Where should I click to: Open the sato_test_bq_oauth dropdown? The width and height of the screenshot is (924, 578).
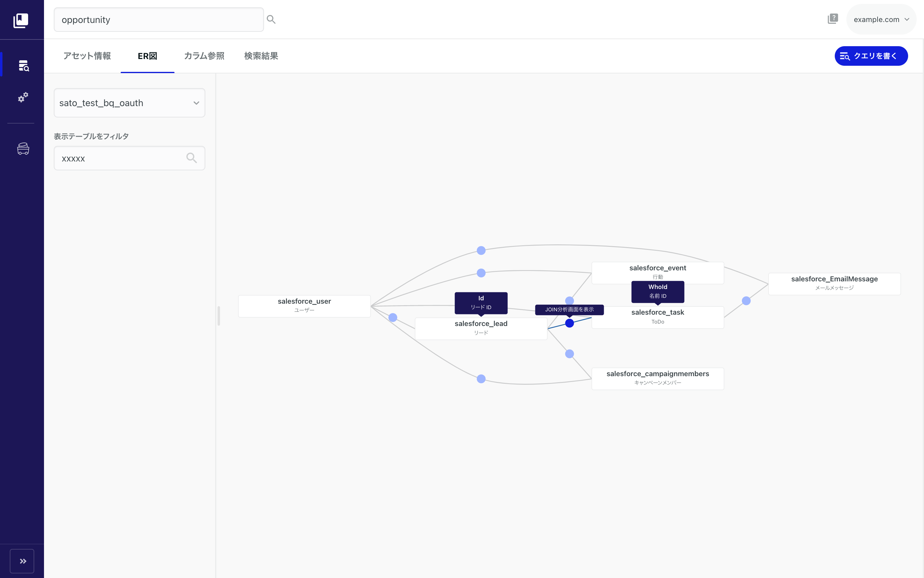pos(130,103)
